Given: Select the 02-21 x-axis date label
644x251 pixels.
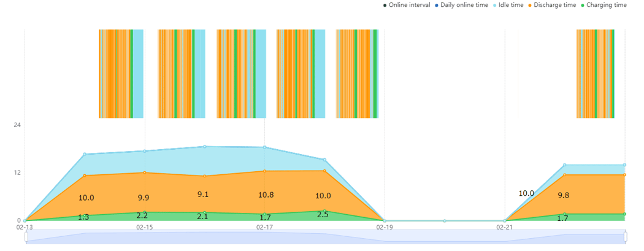Looking at the screenshot, I should tap(504, 227).
